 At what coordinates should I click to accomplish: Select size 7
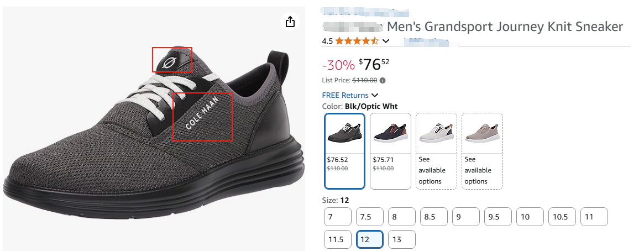point(338,217)
